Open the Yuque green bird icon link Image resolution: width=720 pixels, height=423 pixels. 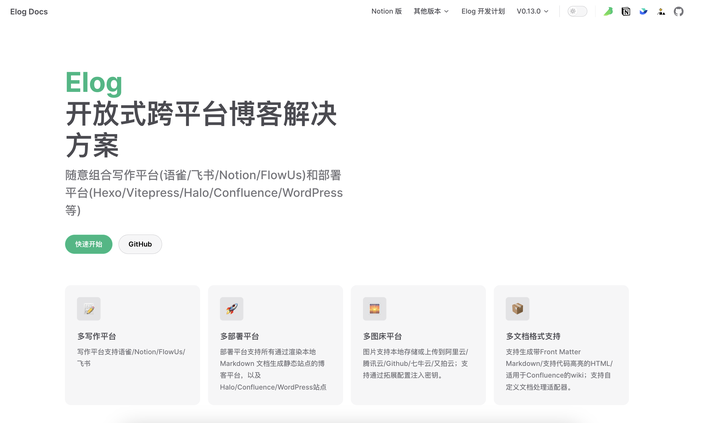coord(608,11)
